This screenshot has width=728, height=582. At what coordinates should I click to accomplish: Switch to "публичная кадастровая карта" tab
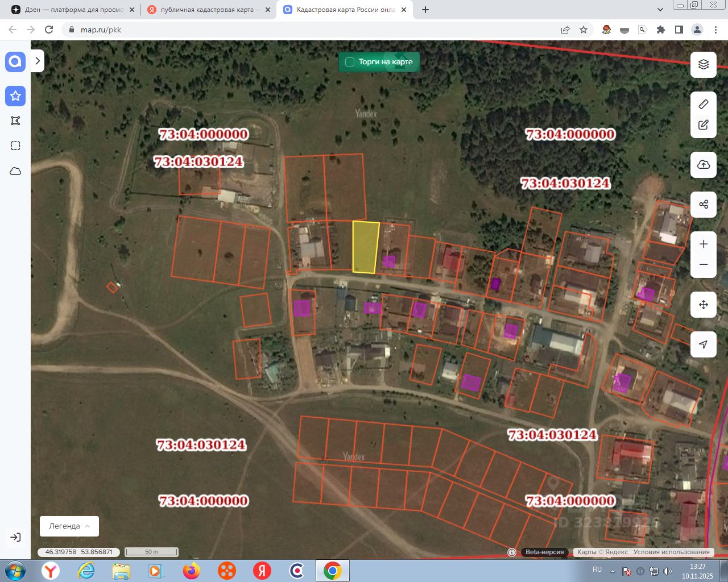point(210,10)
